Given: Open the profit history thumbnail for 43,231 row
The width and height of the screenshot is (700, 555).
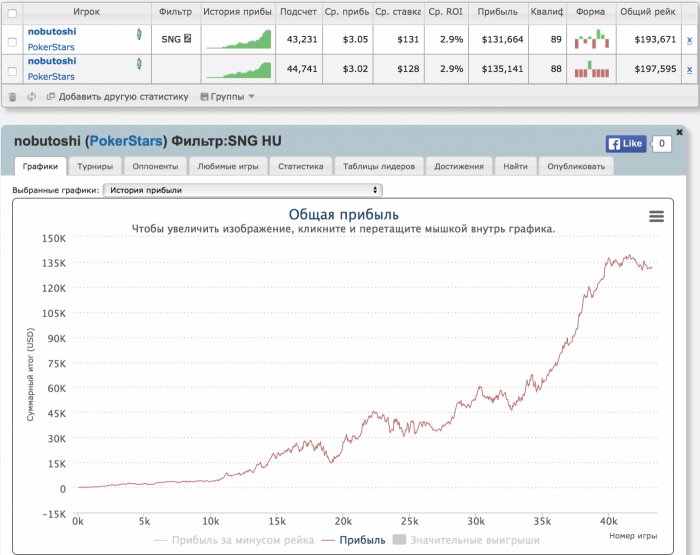Looking at the screenshot, I should tap(239, 39).
